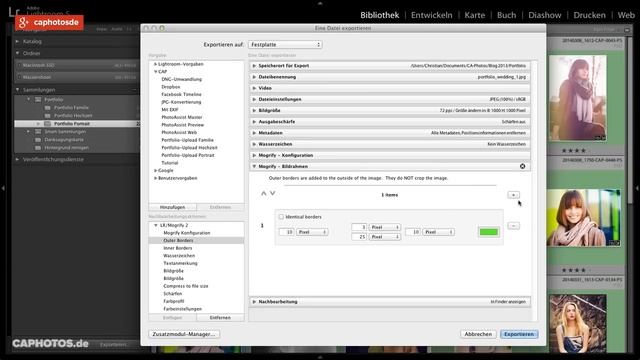Select the PhotoAssist Master preset

coord(182,117)
